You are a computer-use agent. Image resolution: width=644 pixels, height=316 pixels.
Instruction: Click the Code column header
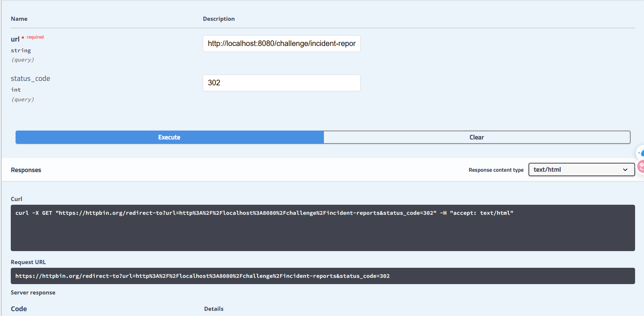click(x=19, y=309)
